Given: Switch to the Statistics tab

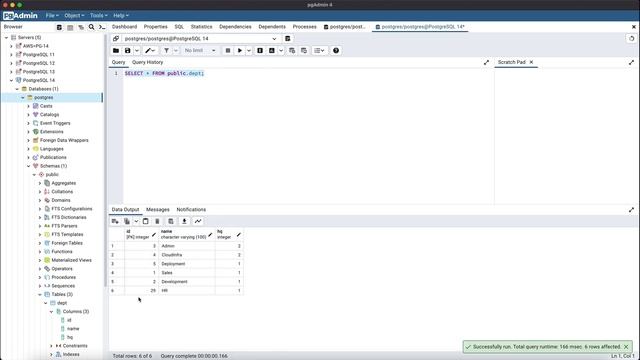Looking at the screenshot, I should pyautogui.click(x=202, y=27).
